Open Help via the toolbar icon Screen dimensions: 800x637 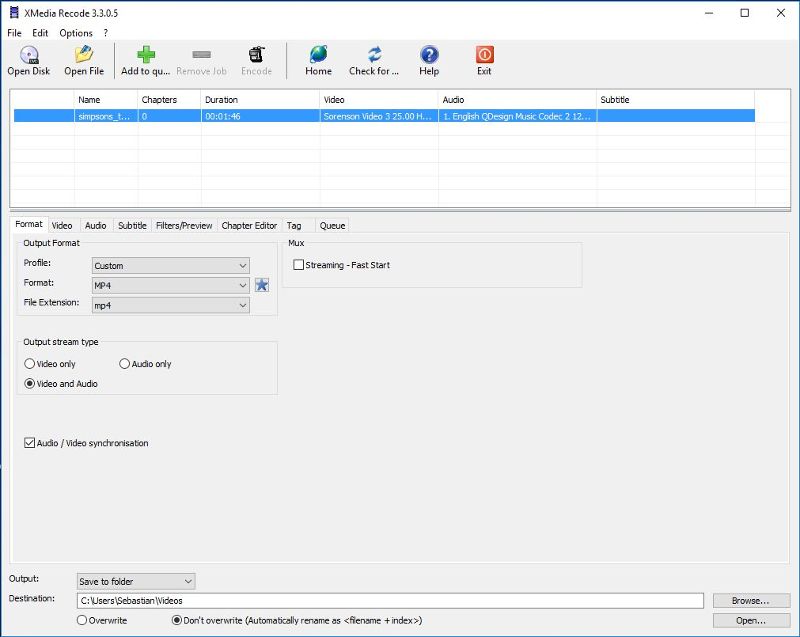click(x=428, y=60)
